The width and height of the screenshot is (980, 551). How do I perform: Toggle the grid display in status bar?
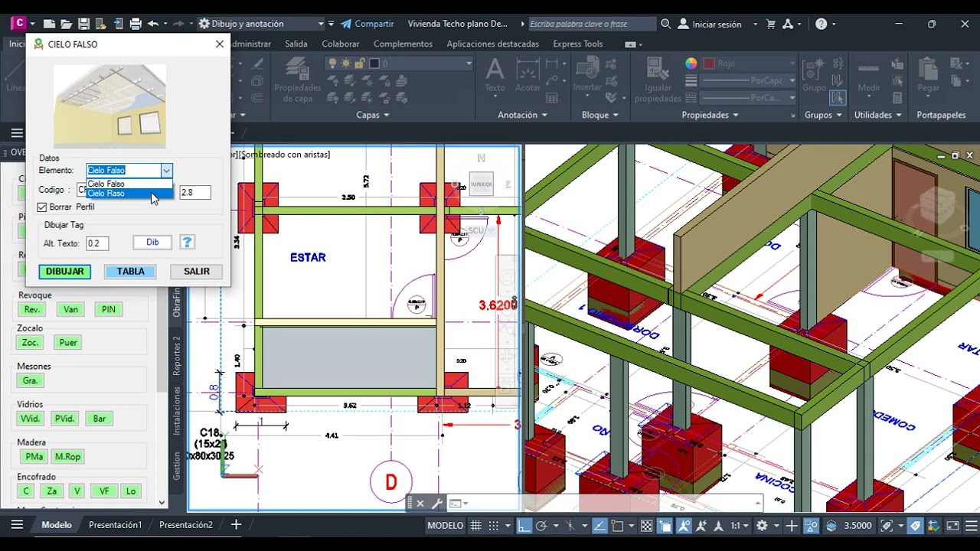point(476,526)
